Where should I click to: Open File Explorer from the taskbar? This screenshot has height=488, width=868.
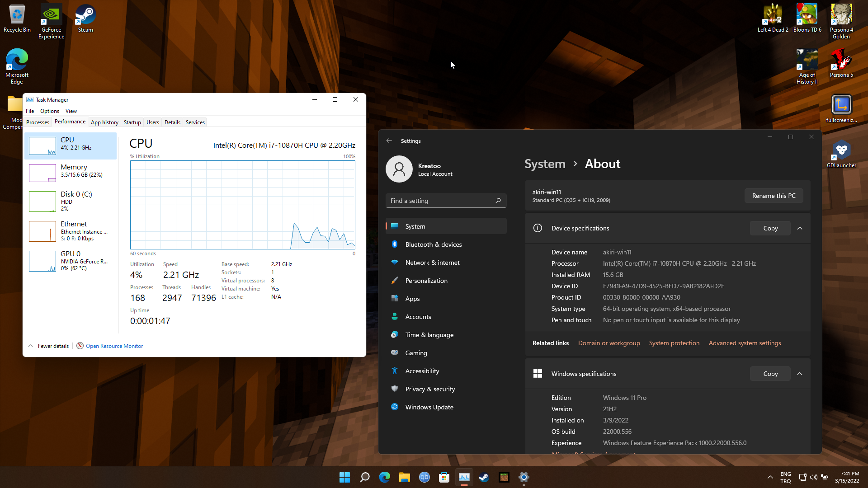point(404,477)
